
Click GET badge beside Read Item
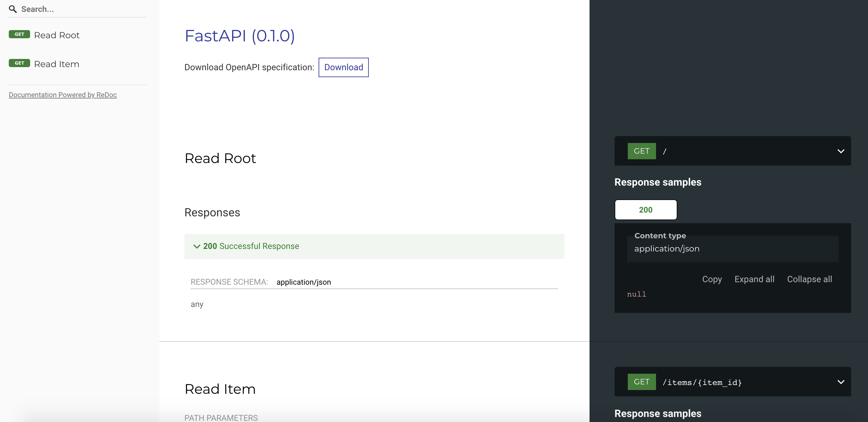pyautogui.click(x=19, y=63)
